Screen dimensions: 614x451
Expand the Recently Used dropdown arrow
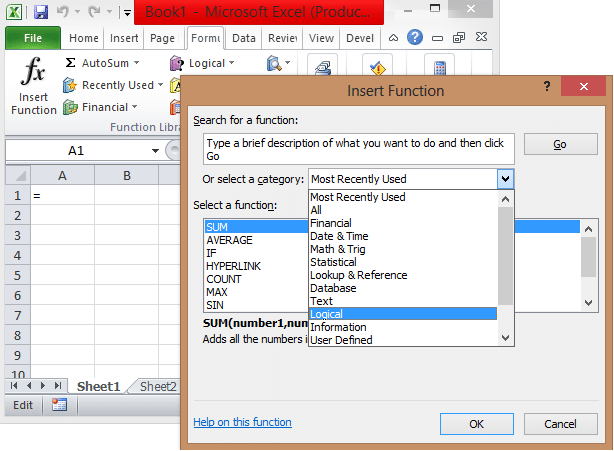click(x=160, y=84)
